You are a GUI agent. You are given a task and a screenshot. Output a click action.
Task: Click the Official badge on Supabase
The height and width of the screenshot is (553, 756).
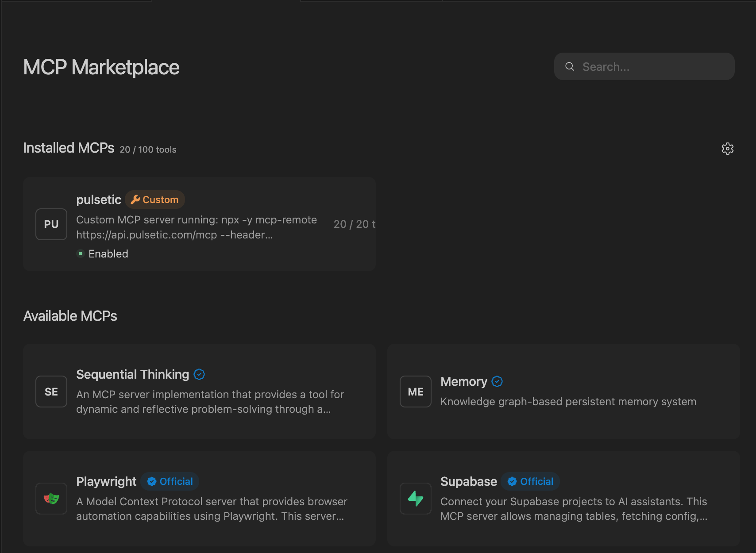[531, 481]
